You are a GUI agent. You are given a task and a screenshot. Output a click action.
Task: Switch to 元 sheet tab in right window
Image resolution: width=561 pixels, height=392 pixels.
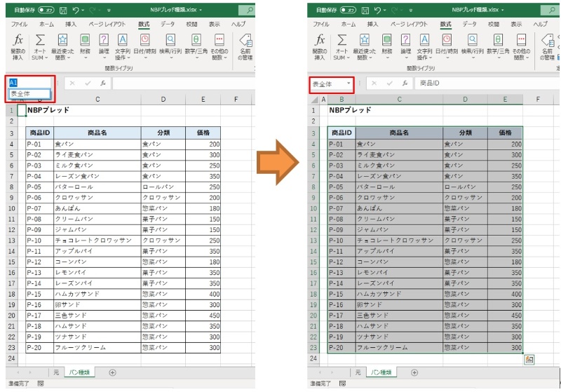pos(358,372)
